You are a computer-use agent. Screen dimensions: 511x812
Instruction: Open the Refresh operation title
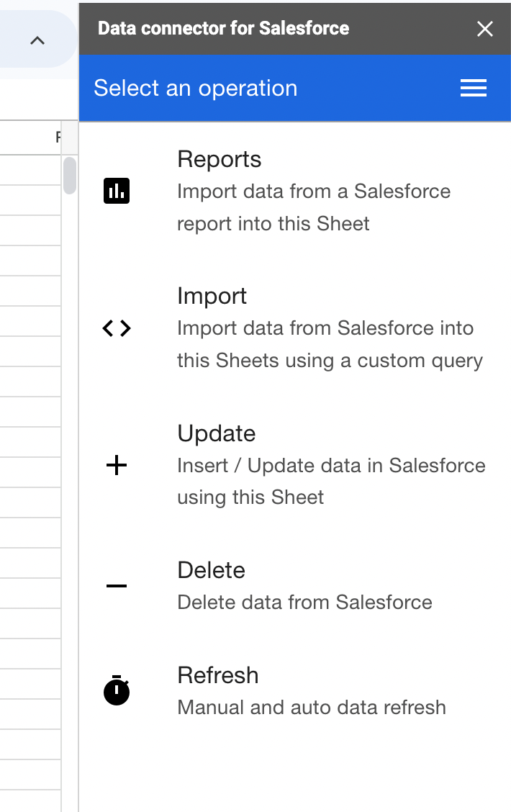218,675
